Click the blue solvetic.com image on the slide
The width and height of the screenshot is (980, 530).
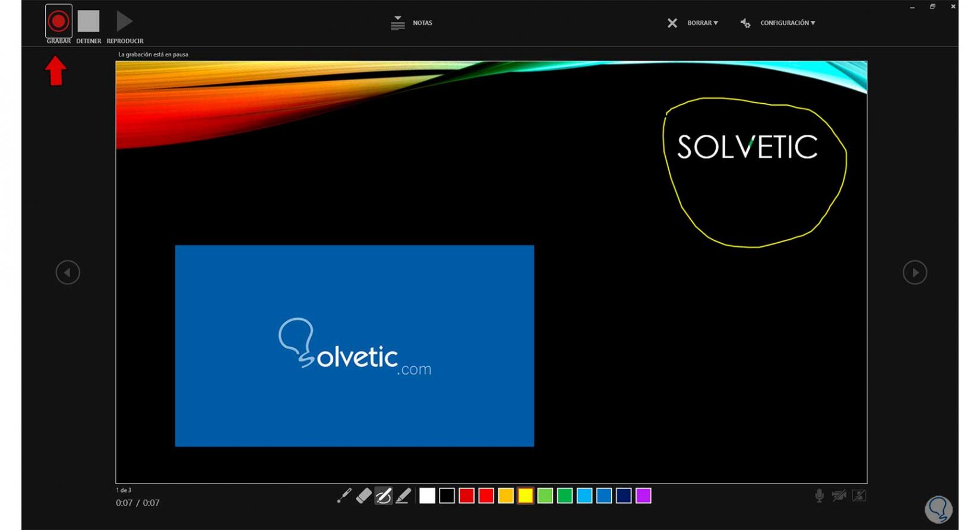355,346
